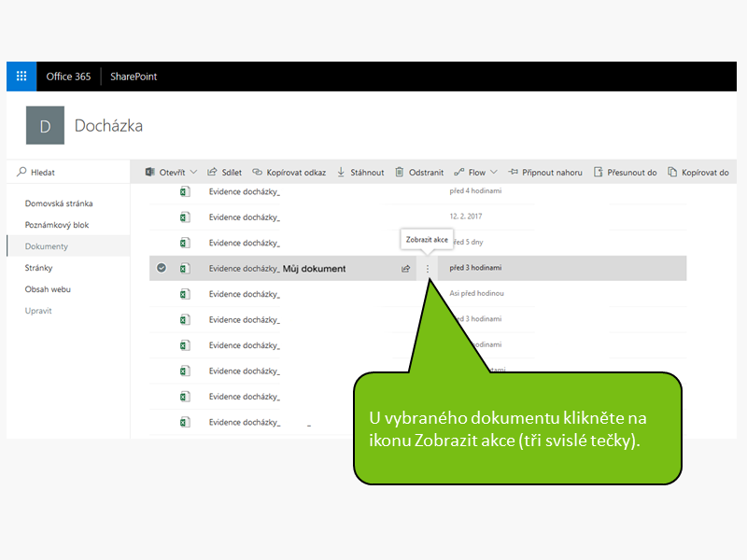Open Domovská stránka in left navigation
This screenshot has height=560, width=747.
click(x=59, y=203)
